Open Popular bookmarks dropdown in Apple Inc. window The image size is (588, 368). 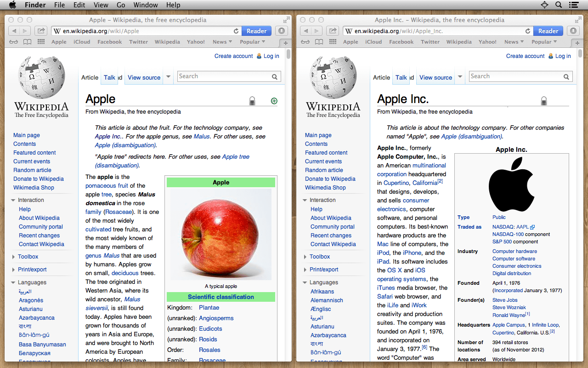click(x=544, y=42)
